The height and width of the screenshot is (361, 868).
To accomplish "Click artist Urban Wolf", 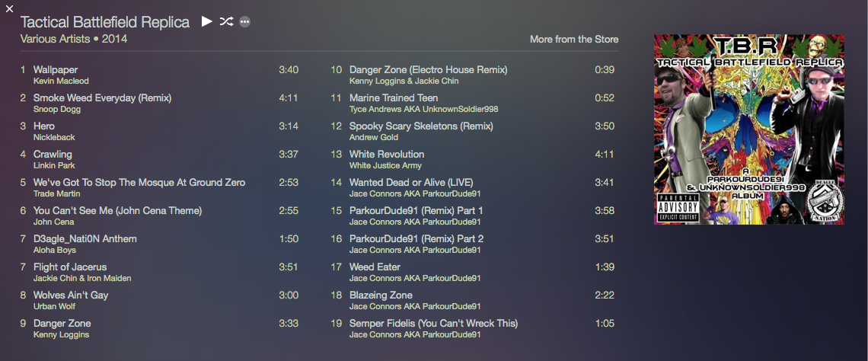I will coord(54,307).
